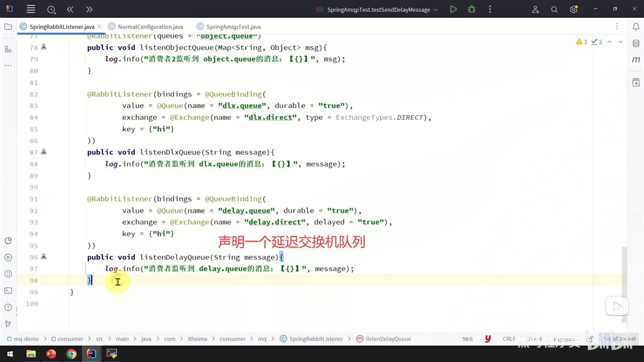
Task: Switch to the NormalConfiguration.java tab
Action: 150,27
